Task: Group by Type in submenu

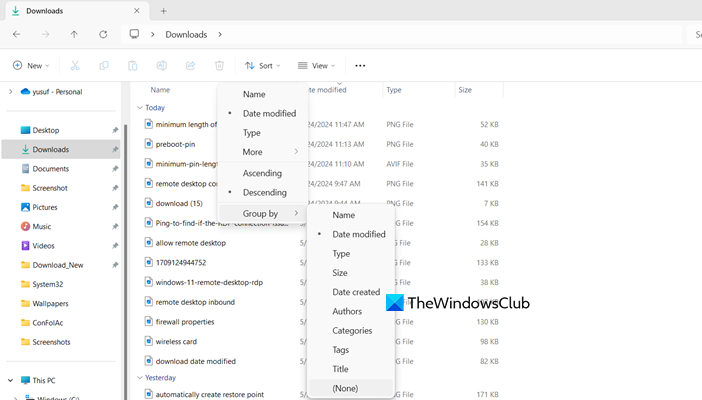Action: [351, 254]
